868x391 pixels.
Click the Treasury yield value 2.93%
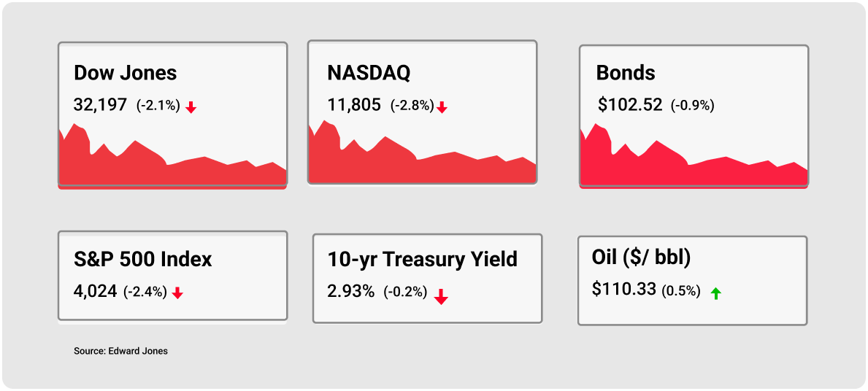point(351,290)
